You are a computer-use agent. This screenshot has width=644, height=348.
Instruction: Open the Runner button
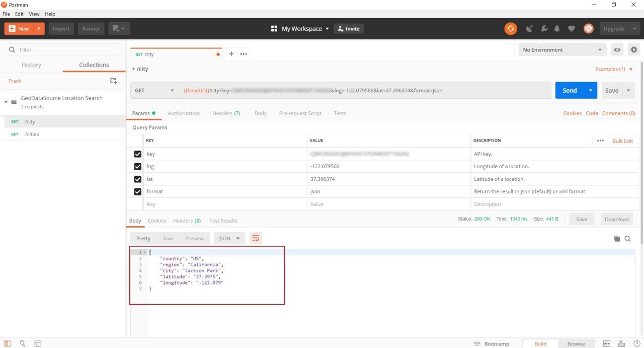[x=91, y=29]
